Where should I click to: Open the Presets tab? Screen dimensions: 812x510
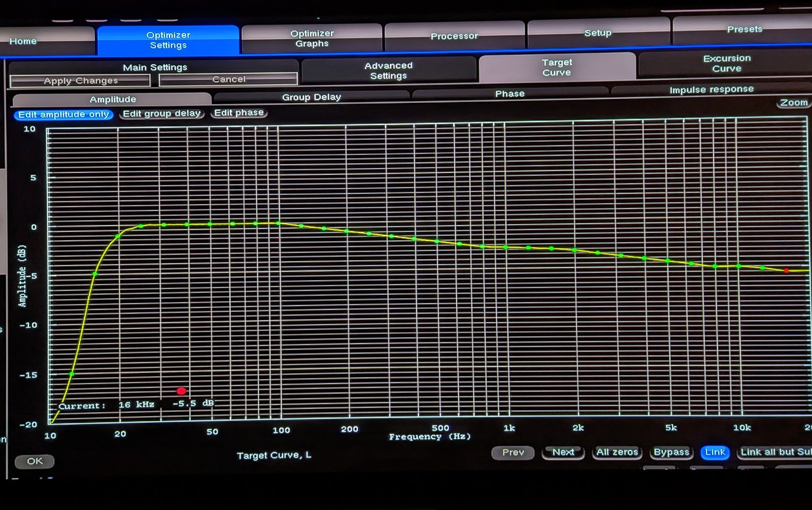click(x=744, y=29)
